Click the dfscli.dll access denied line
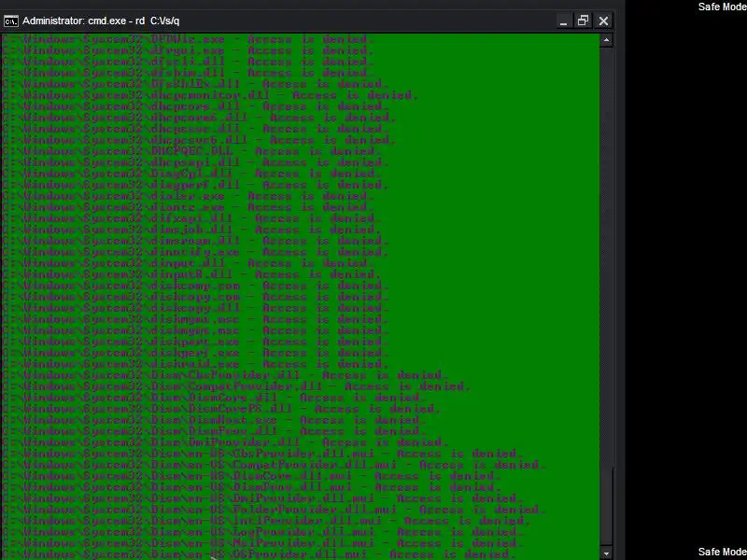Image resolution: width=747 pixels, height=560 pixels. click(x=188, y=62)
